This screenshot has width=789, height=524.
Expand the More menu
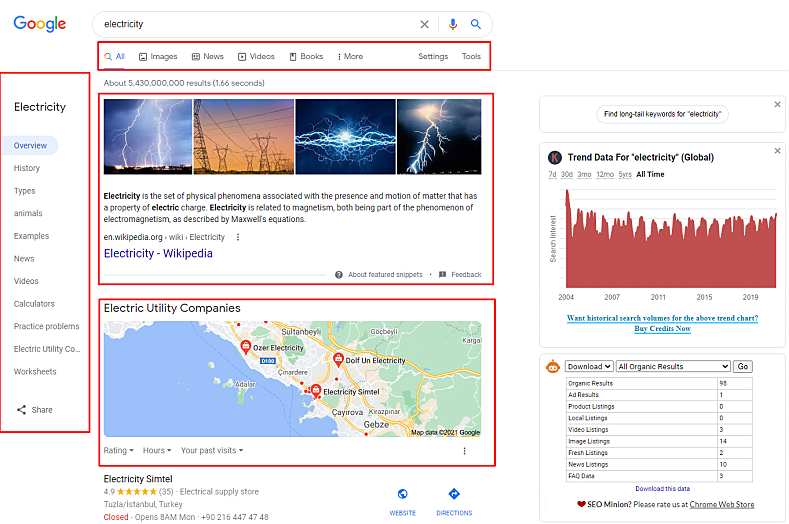350,56
